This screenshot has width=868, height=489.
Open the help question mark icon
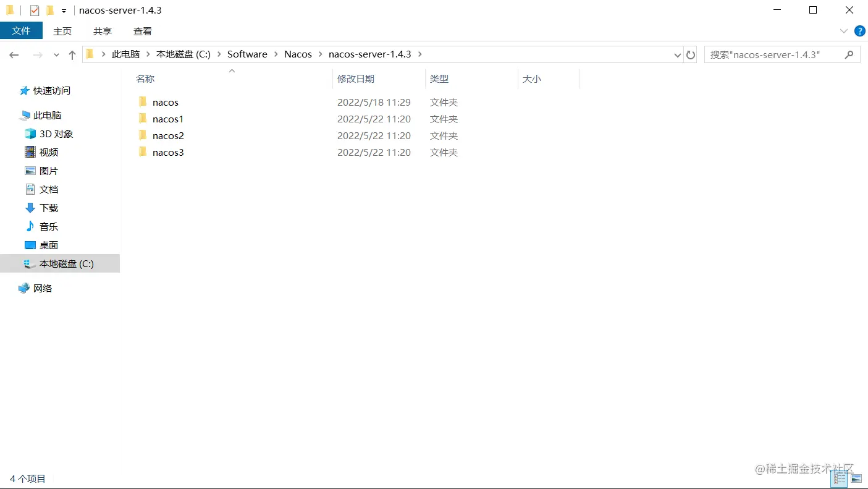[x=859, y=31]
